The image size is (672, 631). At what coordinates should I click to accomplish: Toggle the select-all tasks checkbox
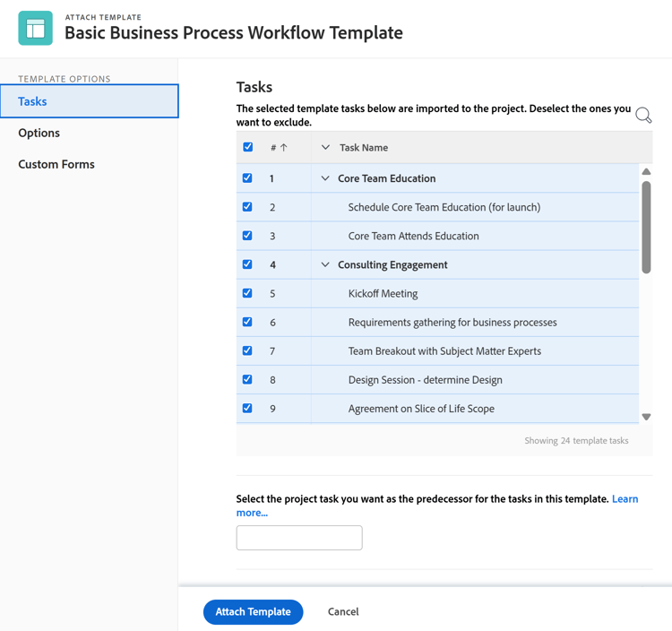248,147
